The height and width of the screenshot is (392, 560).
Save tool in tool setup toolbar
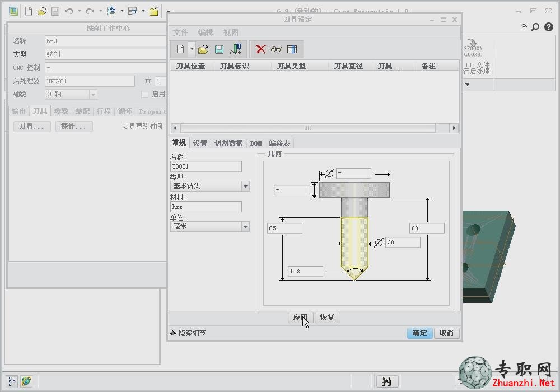pyautogui.click(x=220, y=49)
